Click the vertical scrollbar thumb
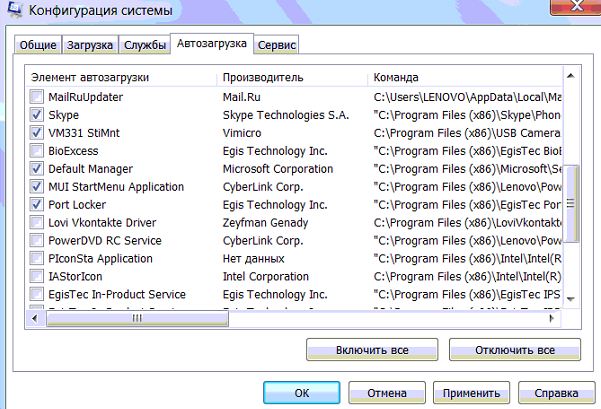Screen dimensions: 601x409 click(x=571, y=204)
